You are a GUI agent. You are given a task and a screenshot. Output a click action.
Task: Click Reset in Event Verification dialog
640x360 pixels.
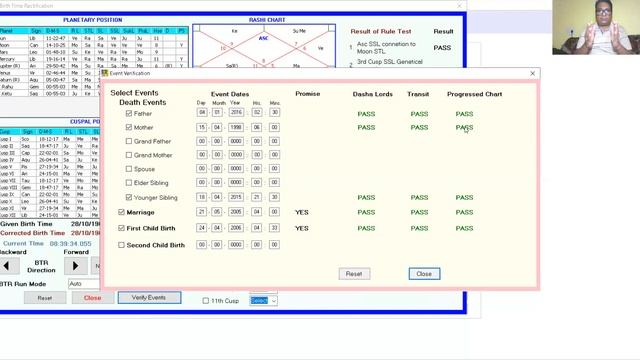354,274
